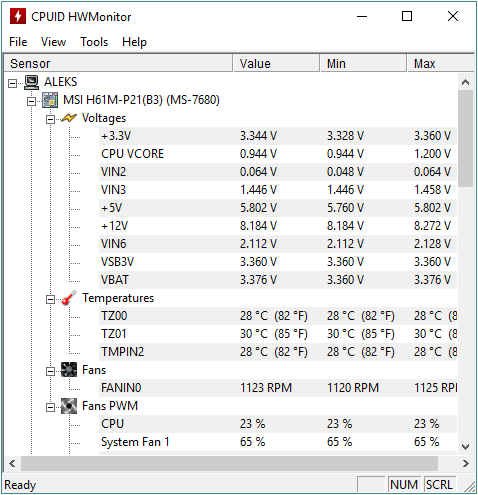The width and height of the screenshot is (478, 495).
Task: Select the ALEKS computer icon
Action: (31, 82)
